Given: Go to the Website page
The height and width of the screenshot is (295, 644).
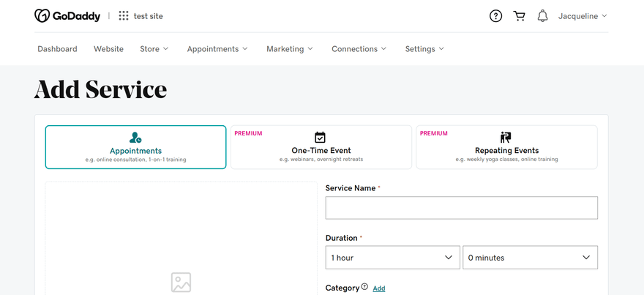Looking at the screenshot, I should (108, 49).
